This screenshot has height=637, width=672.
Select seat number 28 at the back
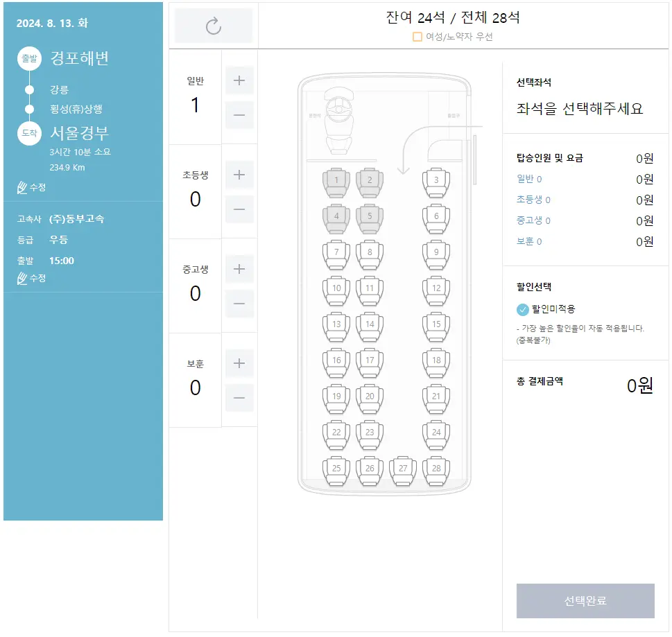[436, 469]
